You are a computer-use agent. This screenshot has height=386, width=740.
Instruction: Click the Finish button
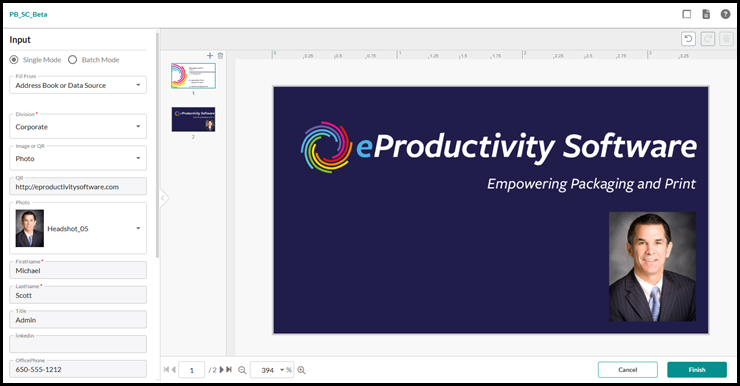[697, 370]
